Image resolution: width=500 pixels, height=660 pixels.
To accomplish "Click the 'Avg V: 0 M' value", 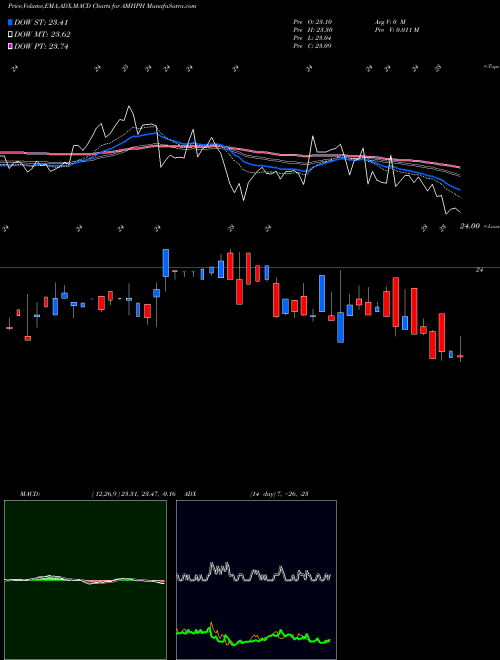I will [389, 22].
